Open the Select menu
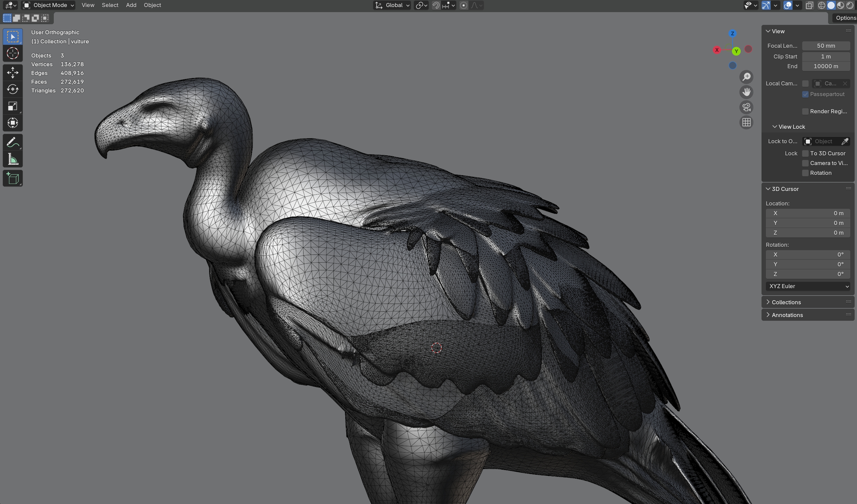The image size is (857, 504). (x=110, y=5)
